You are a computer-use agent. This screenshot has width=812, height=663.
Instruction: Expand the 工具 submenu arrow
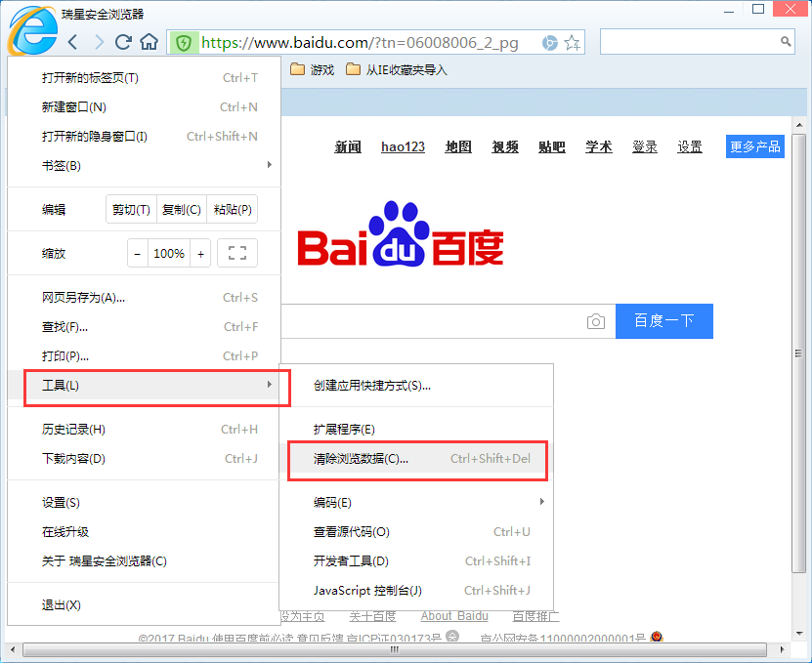click(x=270, y=385)
